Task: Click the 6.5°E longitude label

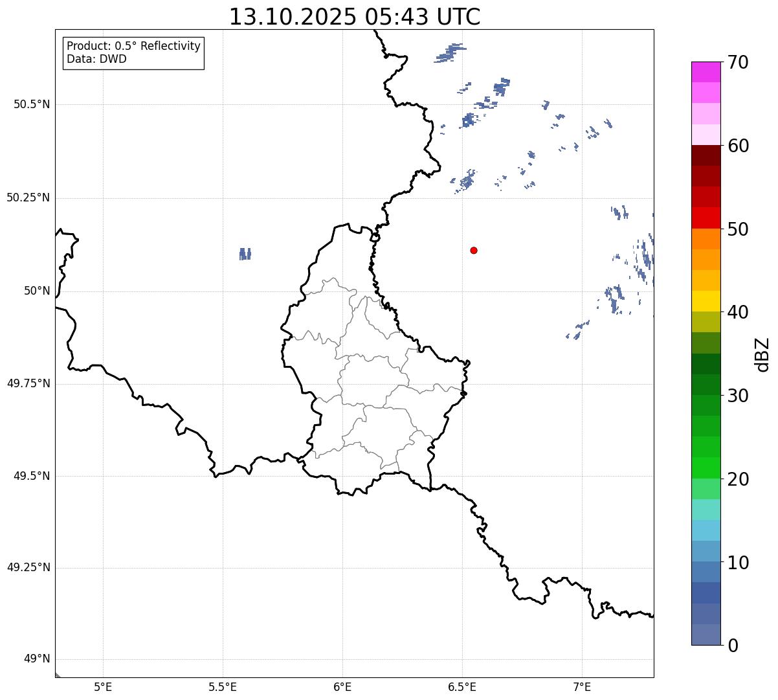Action: pos(462,687)
